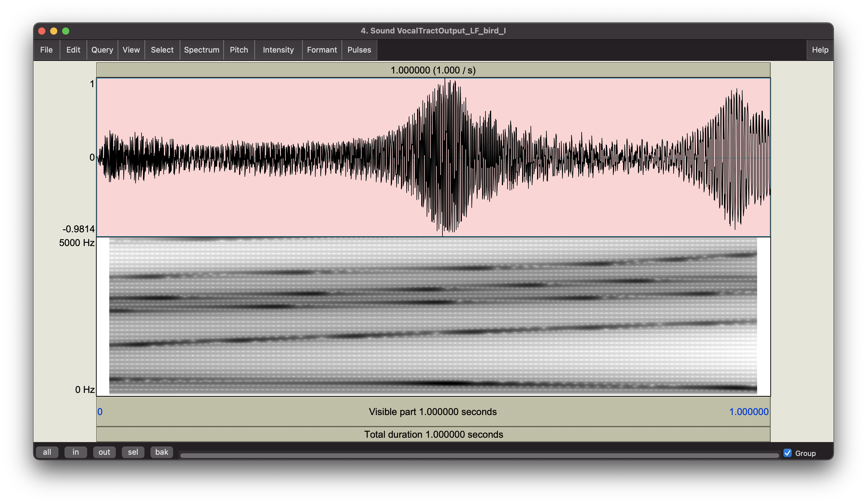This screenshot has width=867, height=504.
Task: Open the Edit menu
Action: (x=73, y=50)
